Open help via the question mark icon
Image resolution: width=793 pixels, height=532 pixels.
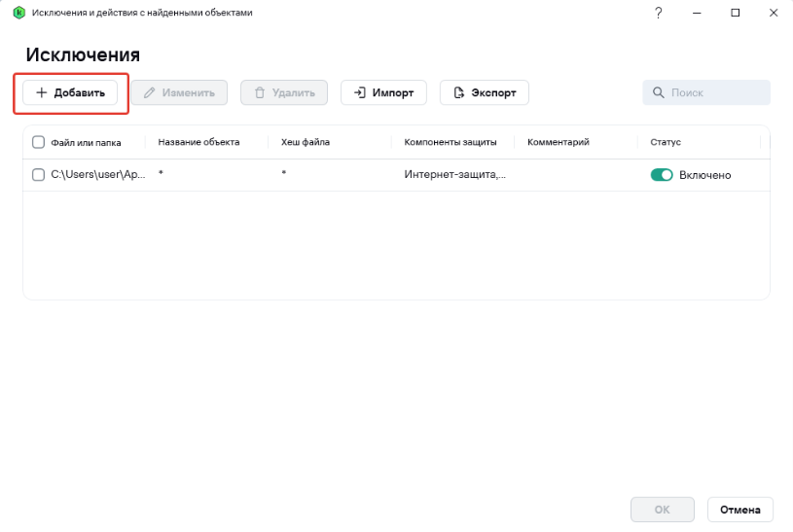[x=658, y=13]
